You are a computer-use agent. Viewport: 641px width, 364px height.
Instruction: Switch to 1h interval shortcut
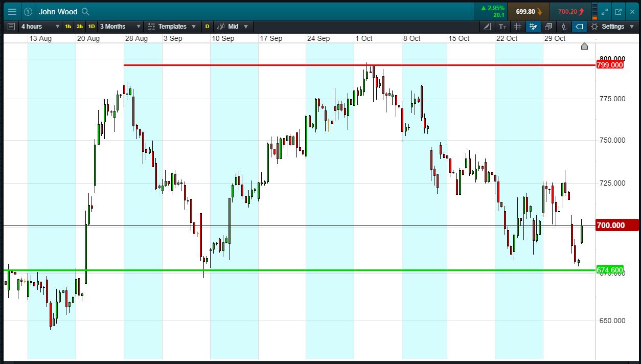tap(68, 27)
